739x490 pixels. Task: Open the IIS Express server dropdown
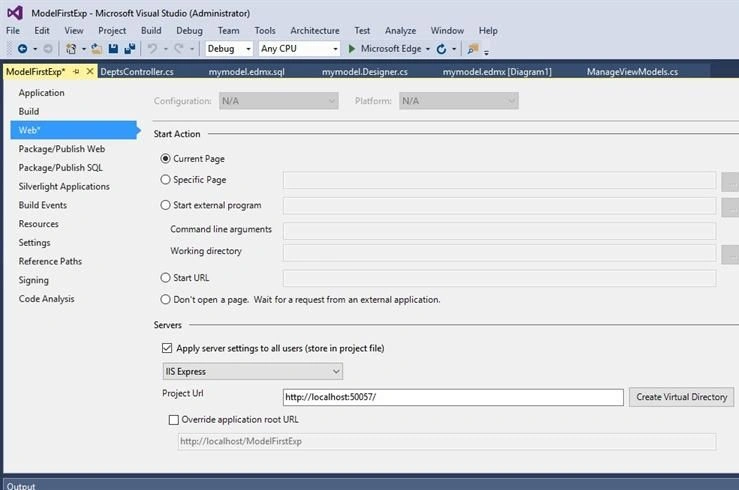click(x=253, y=371)
